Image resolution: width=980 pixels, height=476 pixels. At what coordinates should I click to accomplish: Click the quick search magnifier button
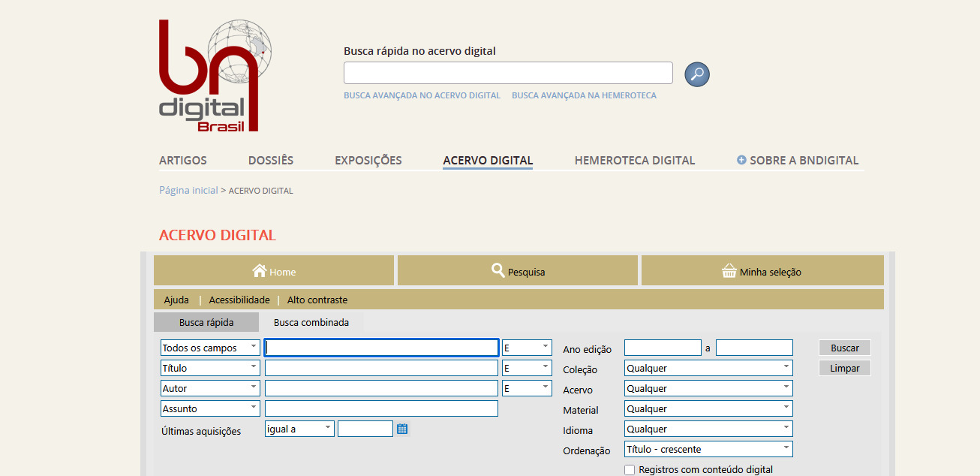tap(696, 74)
